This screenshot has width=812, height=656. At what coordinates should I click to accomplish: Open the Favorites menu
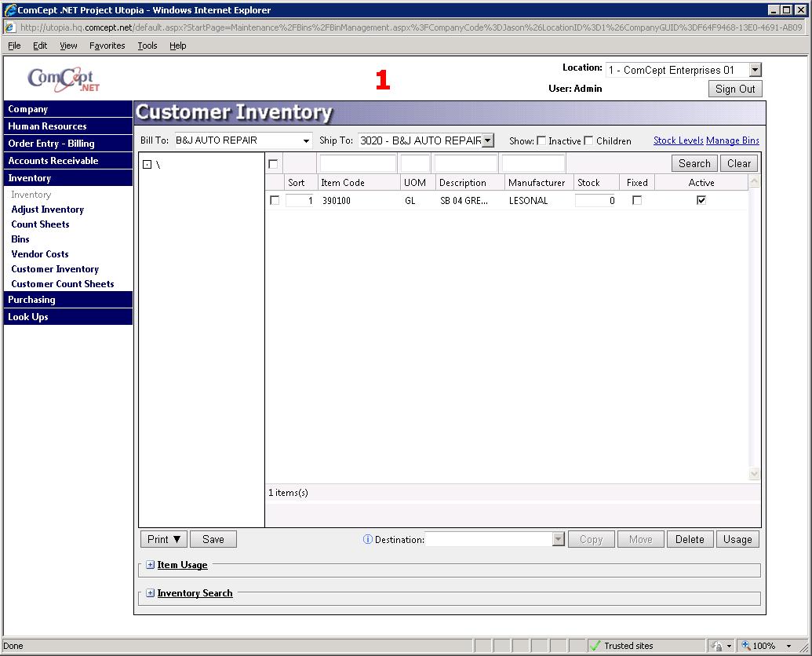click(107, 46)
